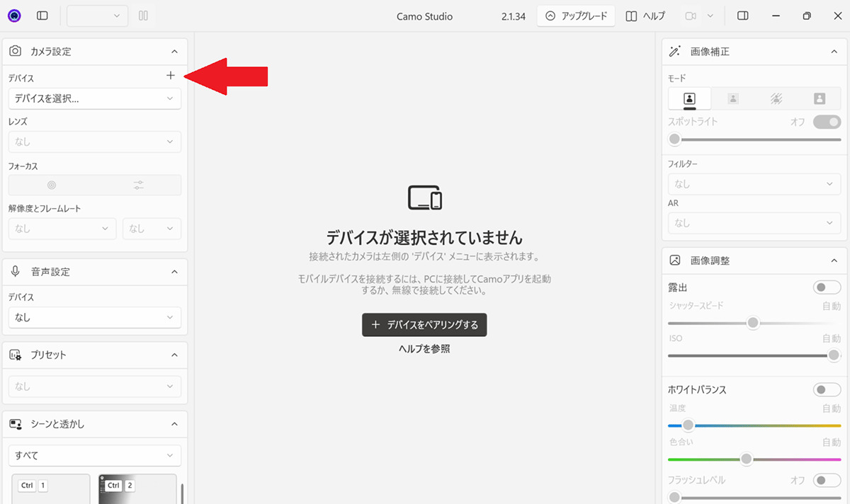Collapse the カメラ設定 section
The height and width of the screenshot is (504, 850).
pyautogui.click(x=174, y=51)
